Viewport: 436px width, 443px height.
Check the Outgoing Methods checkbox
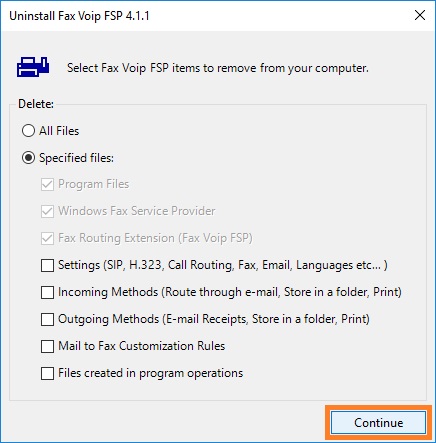(47, 319)
